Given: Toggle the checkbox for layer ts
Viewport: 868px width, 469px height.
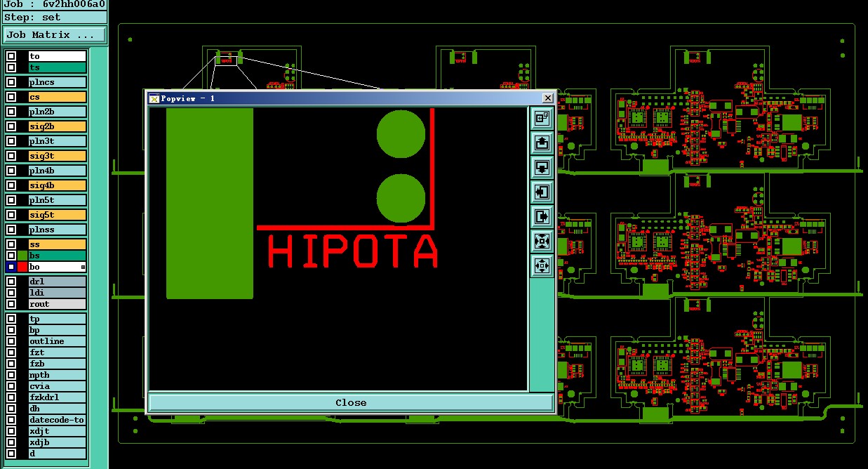Looking at the screenshot, I should [11, 67].
